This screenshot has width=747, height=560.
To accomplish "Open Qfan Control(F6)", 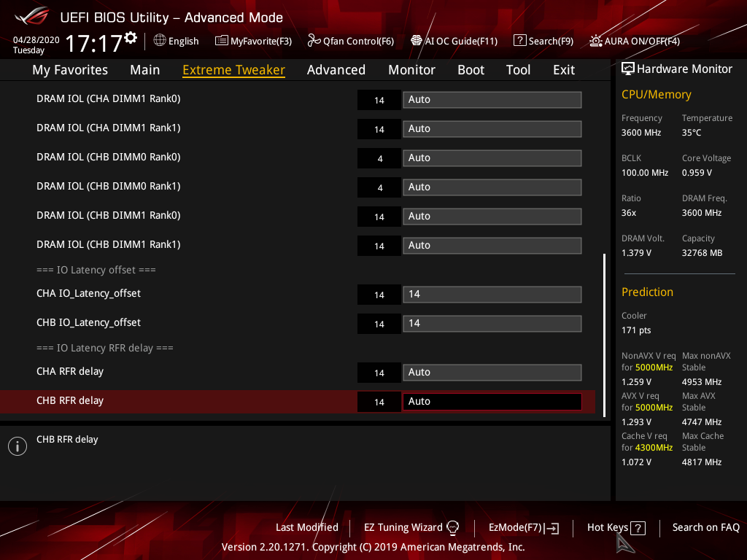I will click(351, 41).
